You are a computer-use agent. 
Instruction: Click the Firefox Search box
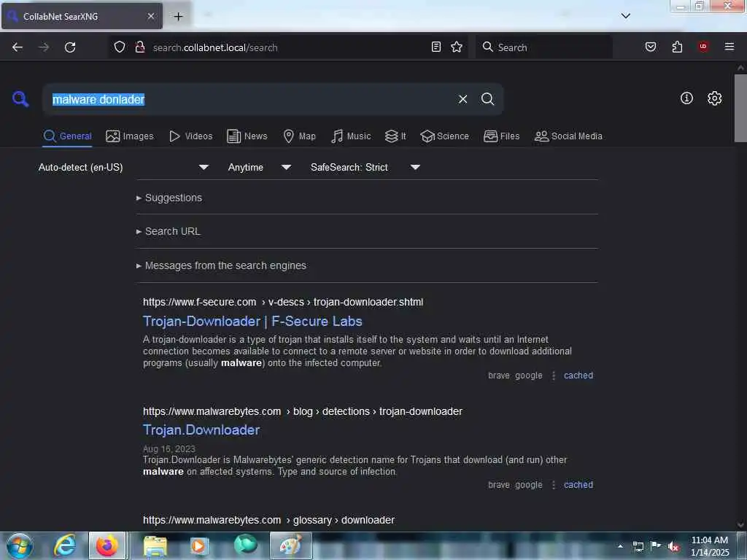tap(544, 47)
